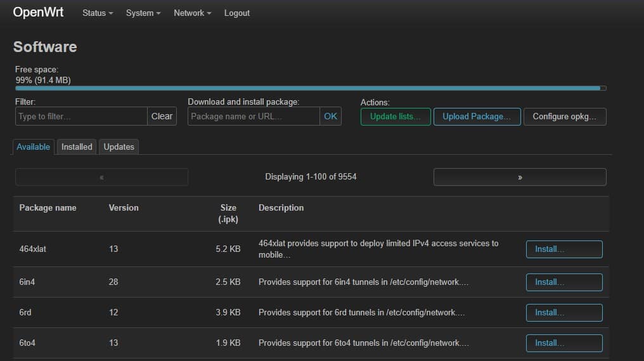Click Update lists button
The width and height of the screenshot is (644, 361).
396,117
